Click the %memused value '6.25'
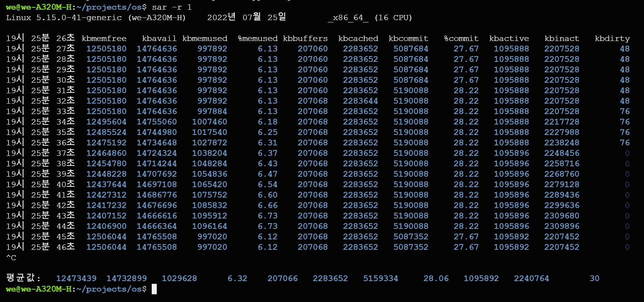Viewport: 644px width, 302px height. pyautogui.click(x=268, y=133)
